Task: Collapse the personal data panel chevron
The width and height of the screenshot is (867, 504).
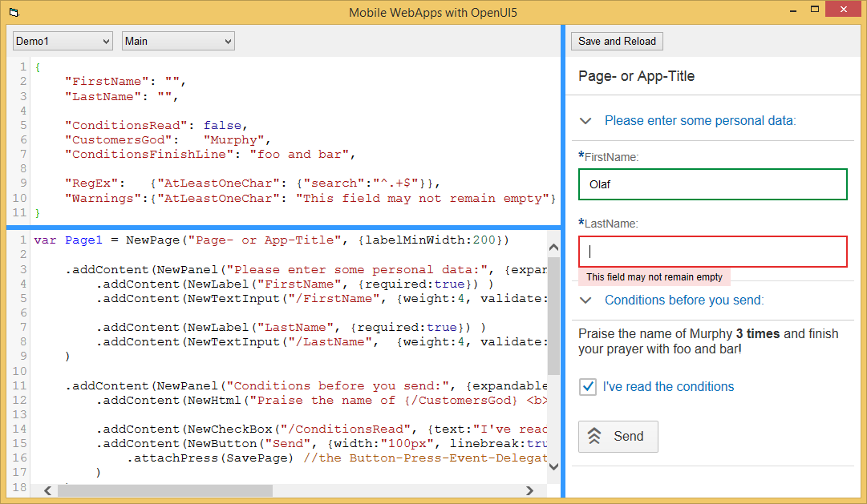Action: (x=586, y=121)
